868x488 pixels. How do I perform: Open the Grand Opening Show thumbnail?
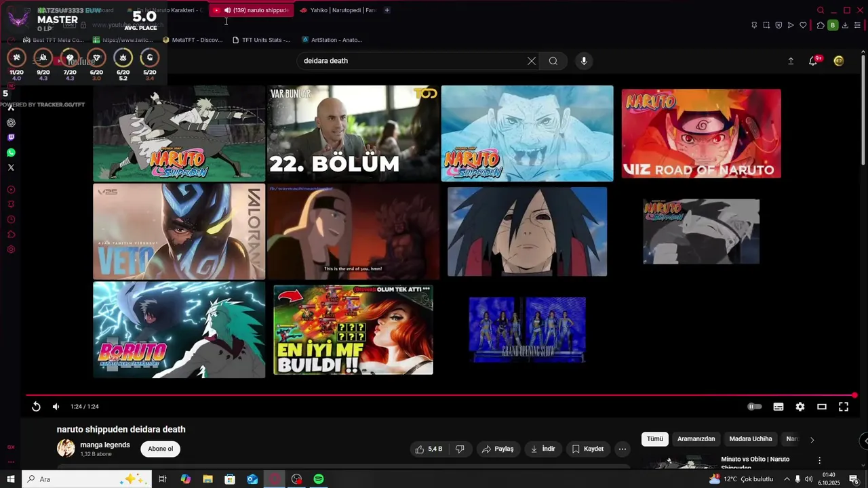[x=527, y=329]
